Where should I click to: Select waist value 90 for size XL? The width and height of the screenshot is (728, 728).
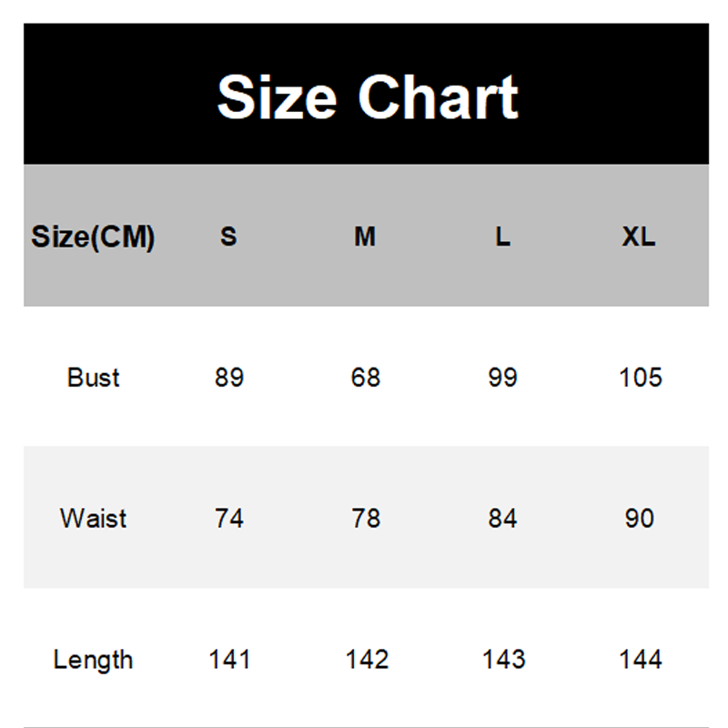click(x=640, y=519)
